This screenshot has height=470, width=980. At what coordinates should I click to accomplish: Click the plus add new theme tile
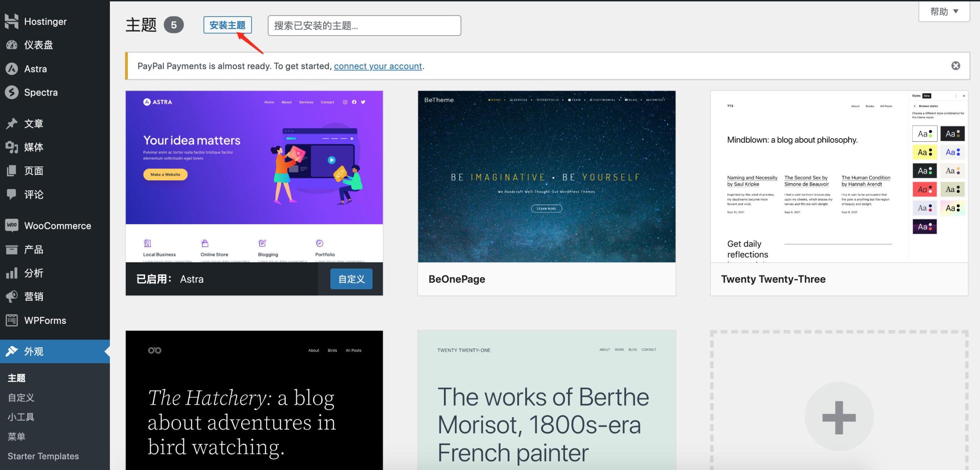839,417
